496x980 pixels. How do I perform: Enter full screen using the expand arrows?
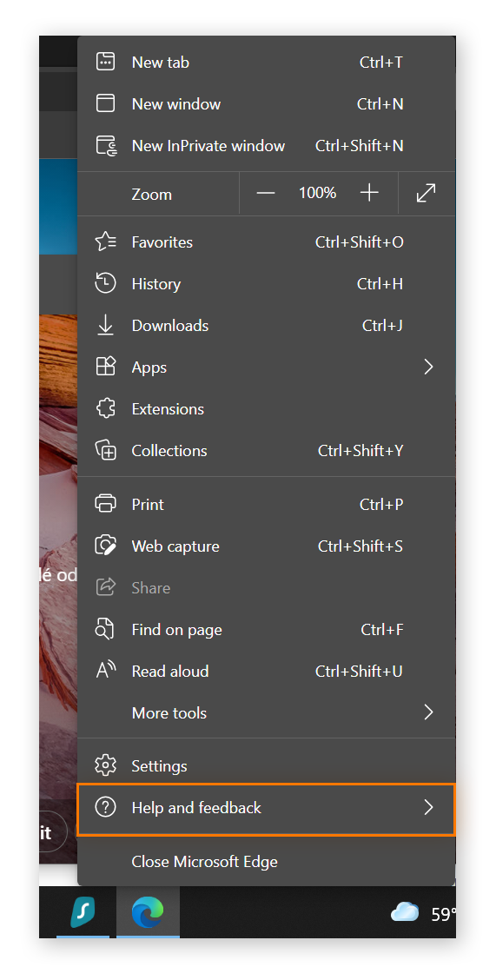click(x=426, y=193)
